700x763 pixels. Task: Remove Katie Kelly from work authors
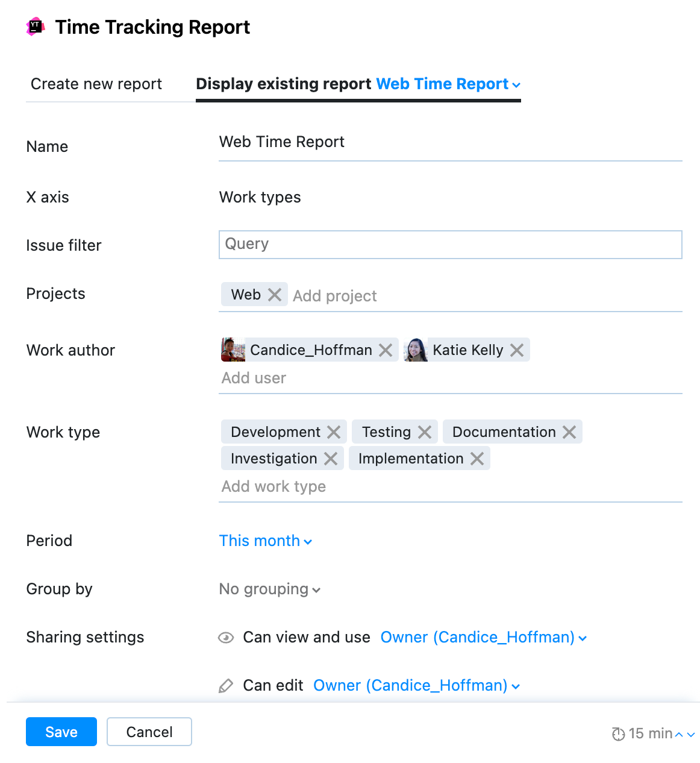[x=516, y=350]
